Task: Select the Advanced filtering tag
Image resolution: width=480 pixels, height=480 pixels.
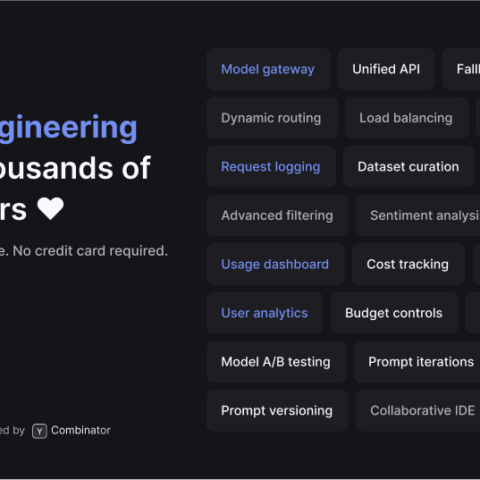Action: pos(277,215)
